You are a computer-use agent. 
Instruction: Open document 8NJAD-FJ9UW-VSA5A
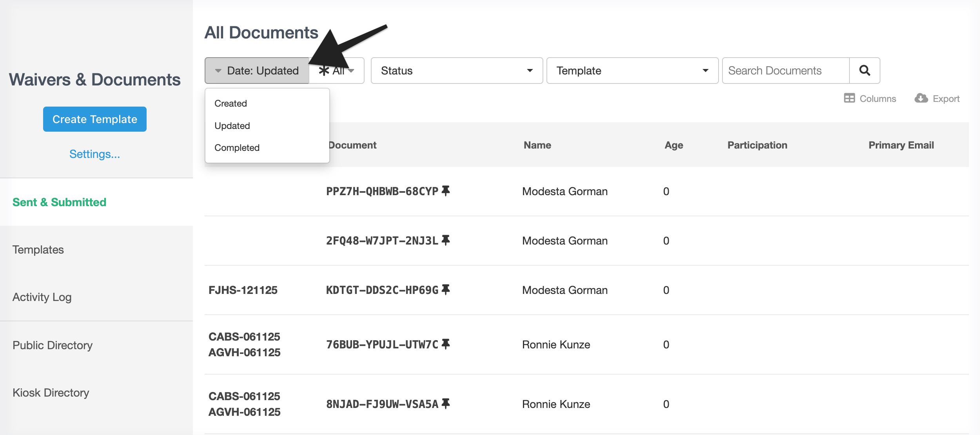point(382,404)
